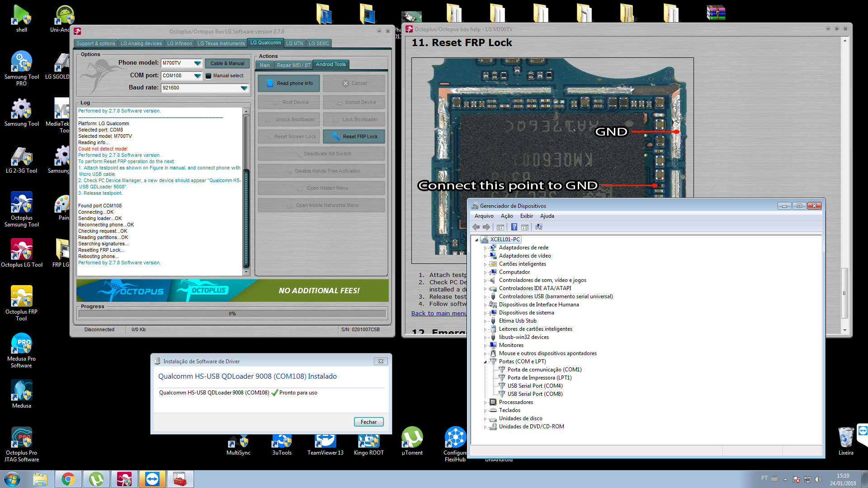Viewport: 868px width, 488px height.
Task: Click show/hide console tree icon in Device Manager
Action: pyautogui.click(x=500, y=227)
